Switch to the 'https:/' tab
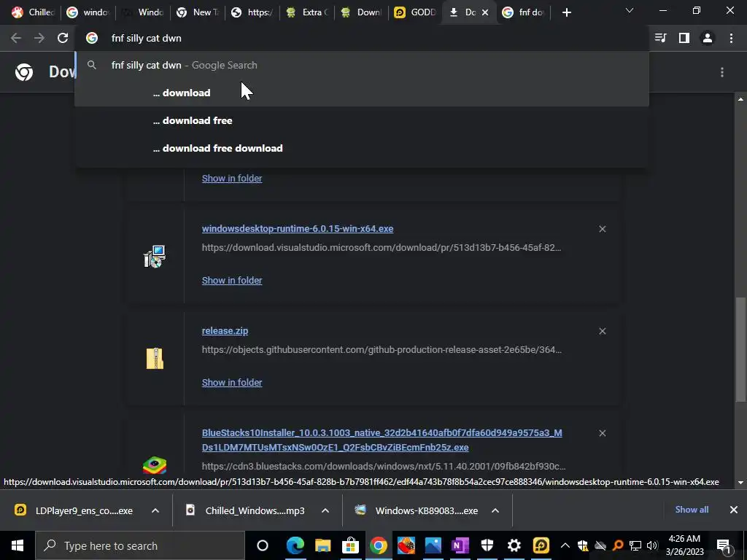The width and height of the screenshot is (747, 560). (x=252, y=12)
